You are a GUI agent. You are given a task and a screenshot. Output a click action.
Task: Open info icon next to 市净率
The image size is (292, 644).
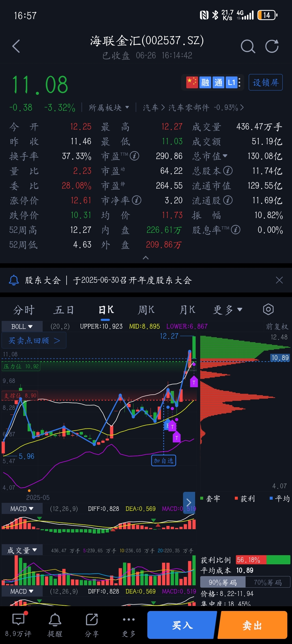pyautogui.click(x=137, y=200)
